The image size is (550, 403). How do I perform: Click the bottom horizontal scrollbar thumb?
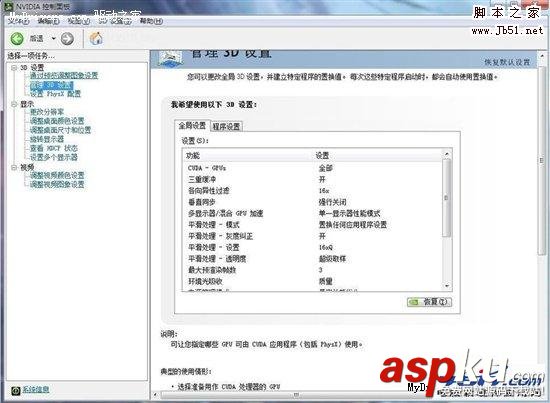[296, 395]
